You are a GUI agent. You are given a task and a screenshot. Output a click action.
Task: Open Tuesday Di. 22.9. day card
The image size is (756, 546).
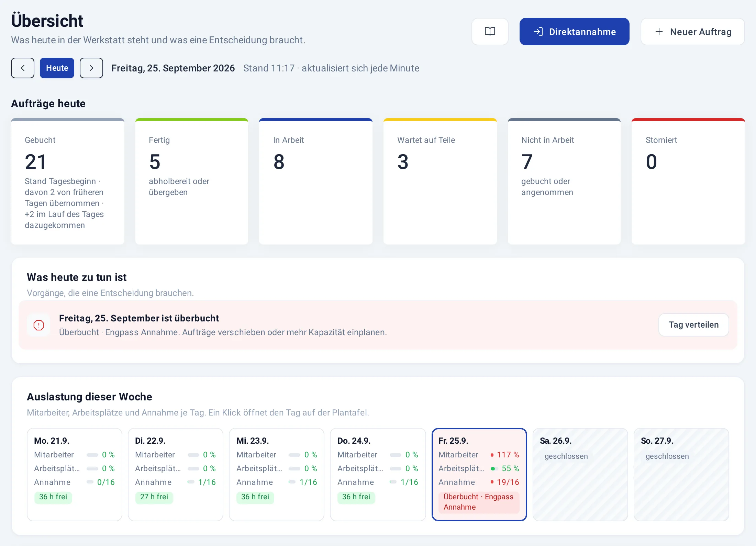tap(176, 475)
